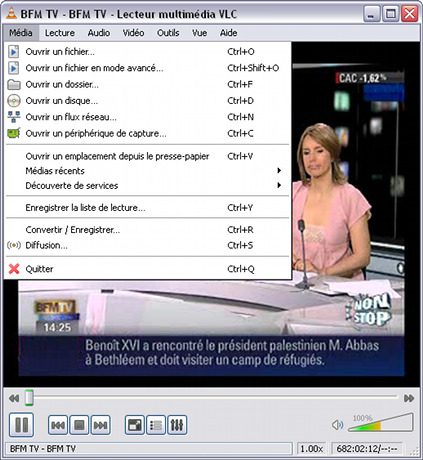Viewport: 423px width, 460px height.
Task: Mute audio via the speaker icon
Action: (337, 425)
